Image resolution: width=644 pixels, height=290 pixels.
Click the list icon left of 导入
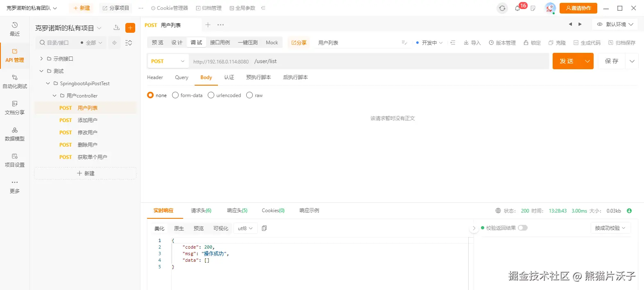click(x=453, y=43)
